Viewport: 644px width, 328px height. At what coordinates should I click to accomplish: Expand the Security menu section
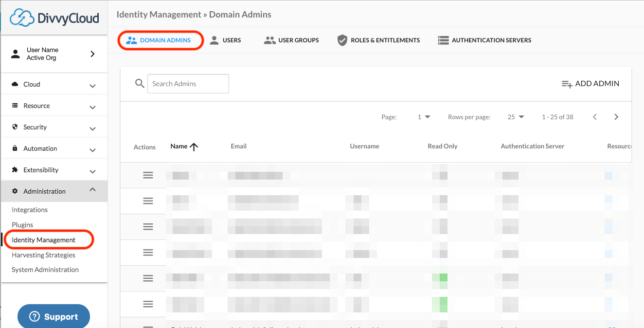(x=54, y=127)
